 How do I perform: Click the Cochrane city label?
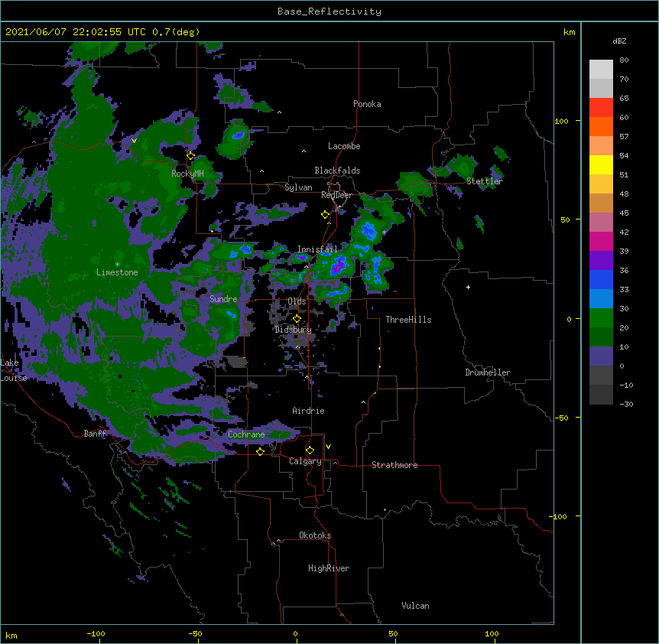coord(246,434)
